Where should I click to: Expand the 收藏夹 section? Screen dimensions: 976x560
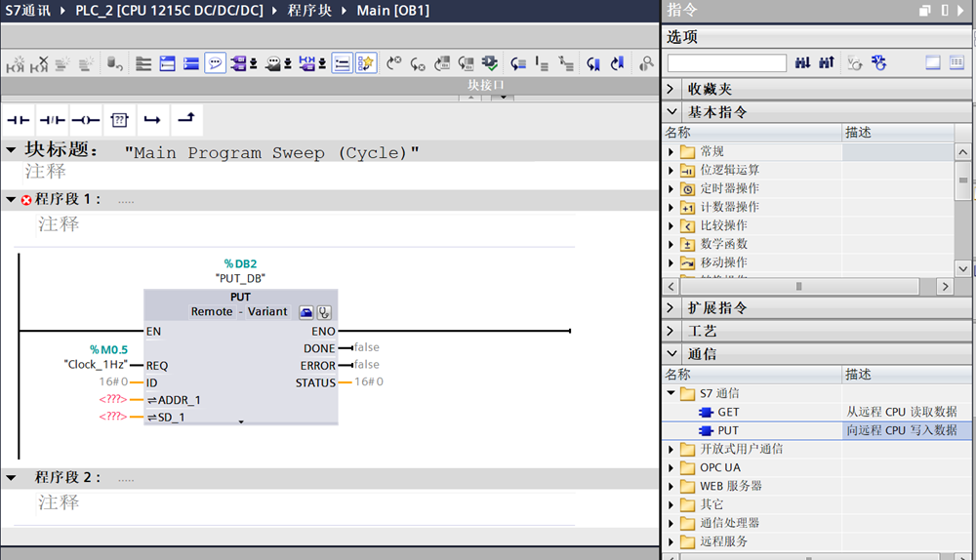click(671, 89)
